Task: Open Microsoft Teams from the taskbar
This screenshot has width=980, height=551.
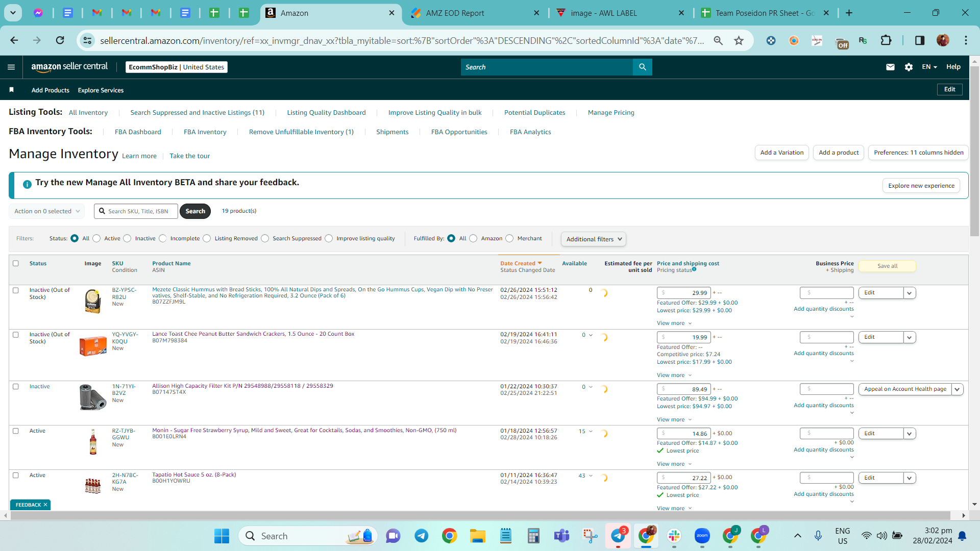Action: 561,536
